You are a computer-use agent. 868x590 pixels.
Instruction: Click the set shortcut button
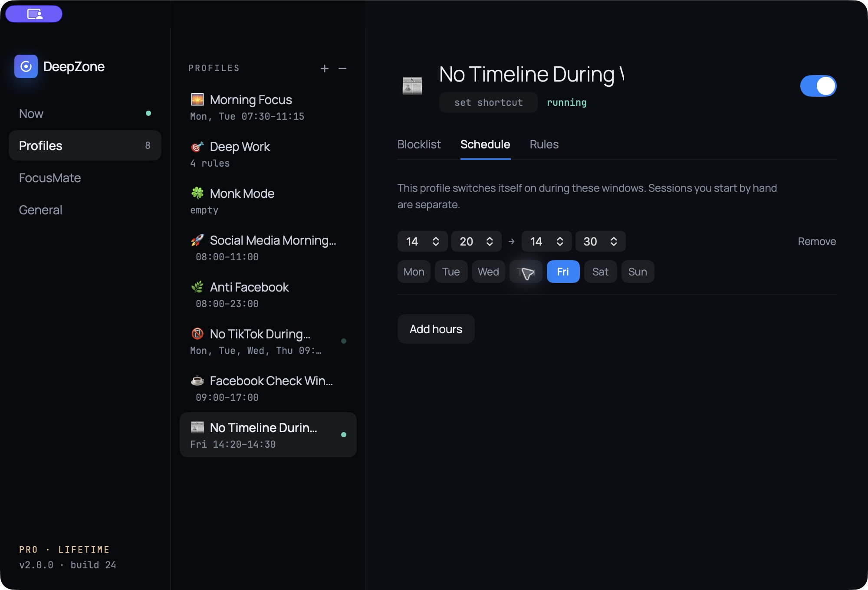[x=489, y=102]
